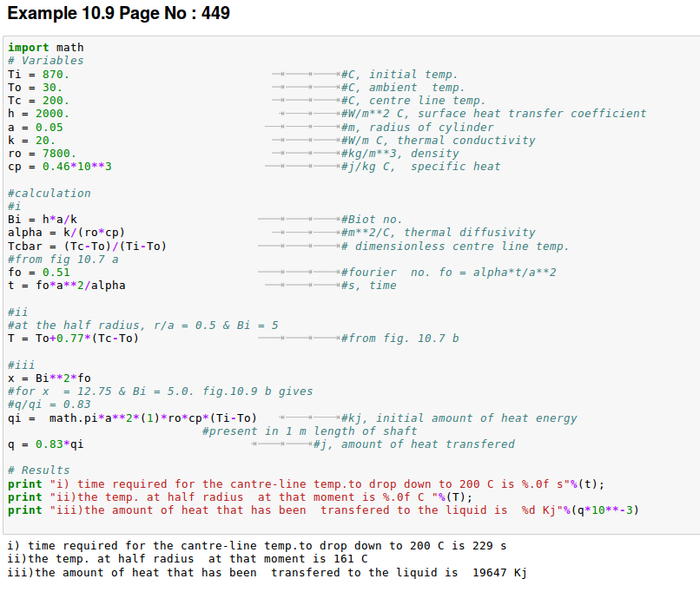Viewport: 700px width, 592px height.
Task: Place cursor on "Bi = h*a/k" line
Action: click(42, 220)
